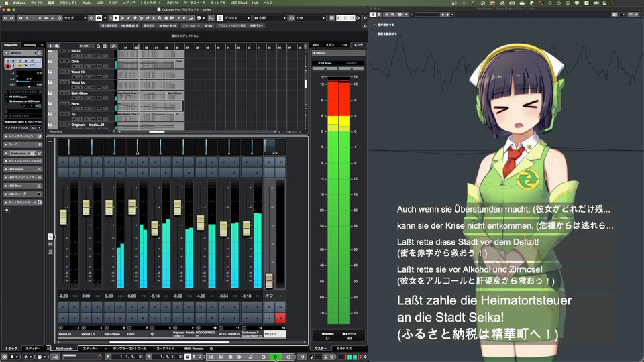Expand the トラックバージョン Inspector section
This screenshot has height=362, width=644.
[x=23, y=136]
